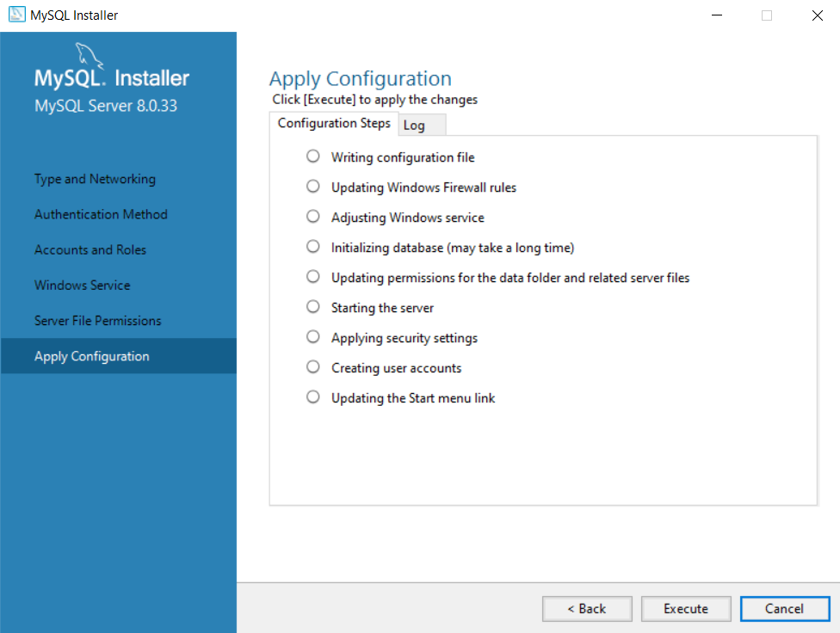The image size is (840, 633).
Task: Click the Back button
Action: 587,608
